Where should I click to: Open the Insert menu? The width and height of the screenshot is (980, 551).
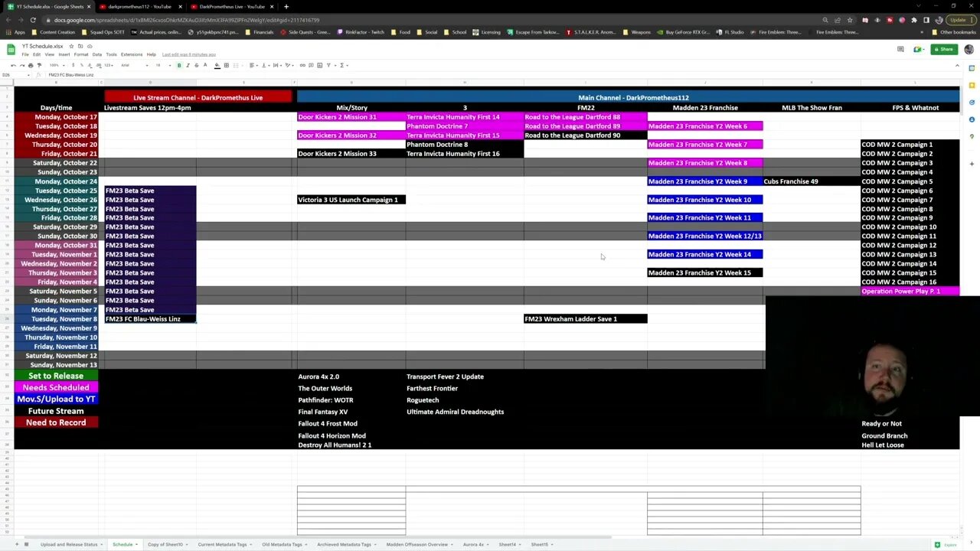pyautogui.click(x=64, y=54)
